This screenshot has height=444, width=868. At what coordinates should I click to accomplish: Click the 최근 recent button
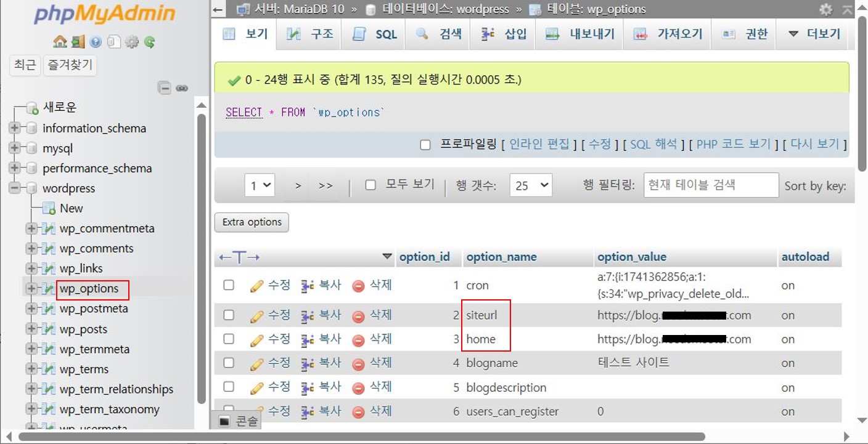(x=25, y=65)
